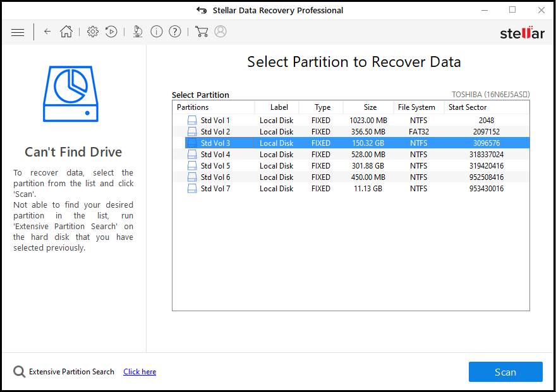Follow the 'Click here' link
The height and width of the screenshot is (392, 556).
click(140, 372)
